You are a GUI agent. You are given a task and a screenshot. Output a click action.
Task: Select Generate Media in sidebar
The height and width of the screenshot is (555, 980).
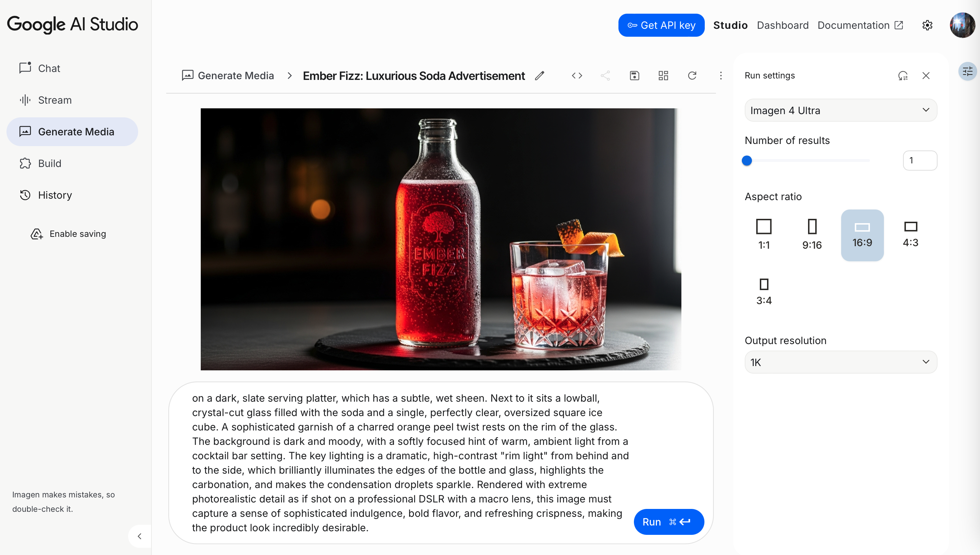pos(72,131)
